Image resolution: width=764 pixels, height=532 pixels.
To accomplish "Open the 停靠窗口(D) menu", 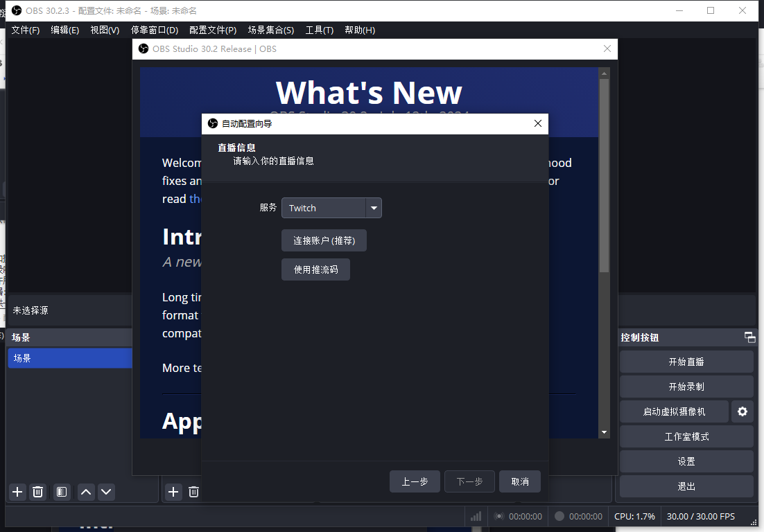I will point(155,30).
